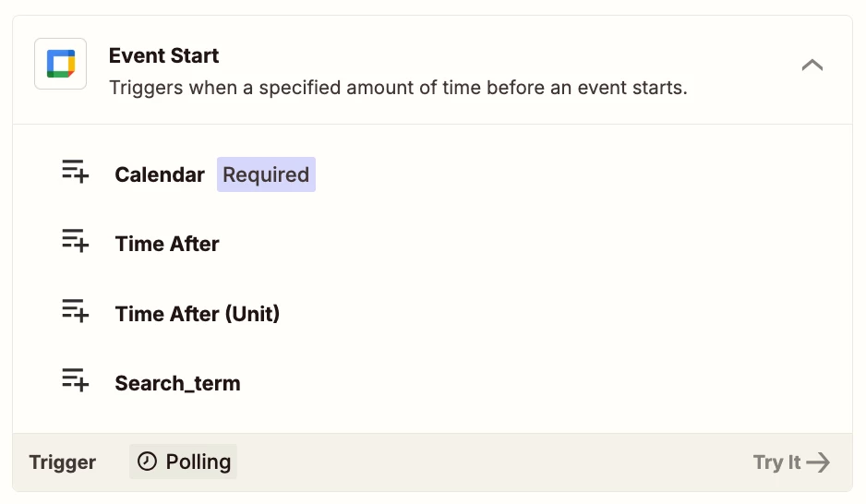Click the Search_term field row
The width and height of the screenshot is (866, 504).
coord(432,384)
